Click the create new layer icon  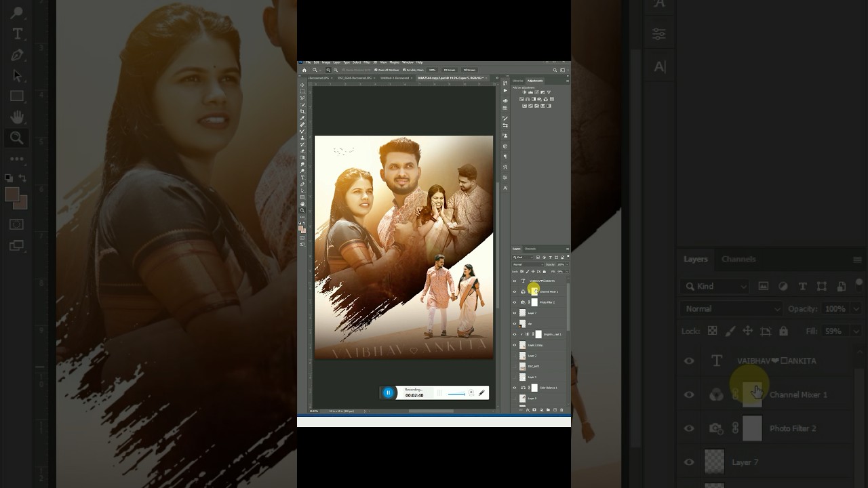click(555, 410)
